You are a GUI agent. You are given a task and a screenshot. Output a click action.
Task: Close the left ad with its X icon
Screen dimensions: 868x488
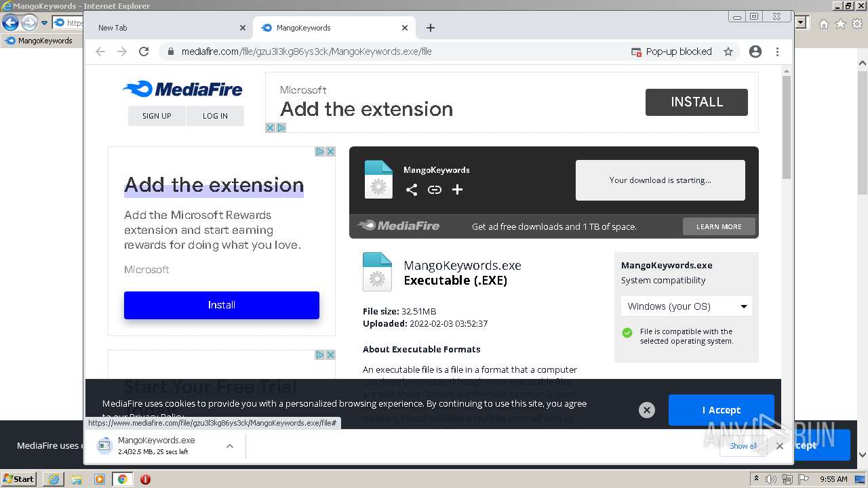pyautogui.click(x=331, y=152)
